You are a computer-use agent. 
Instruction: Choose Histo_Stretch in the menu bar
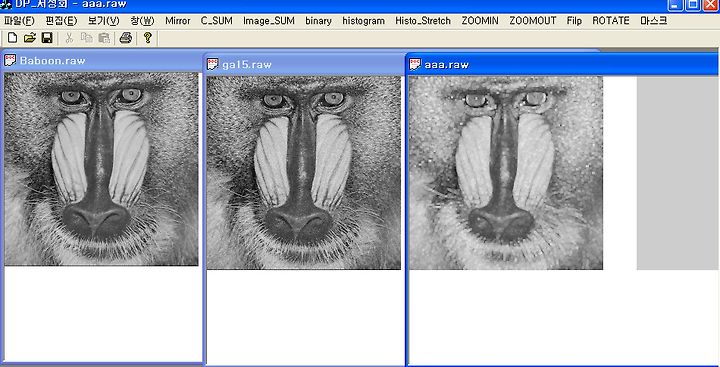(x=423, y=21)
